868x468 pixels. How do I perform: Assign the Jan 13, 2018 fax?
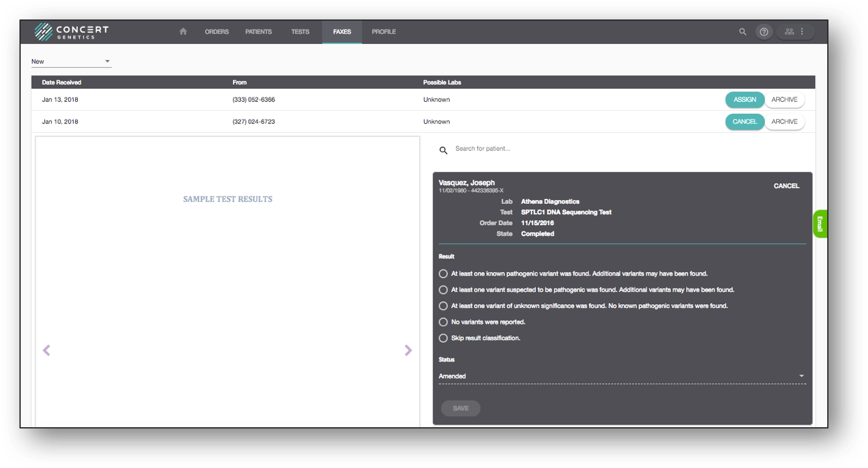click(x=745, y=100)
